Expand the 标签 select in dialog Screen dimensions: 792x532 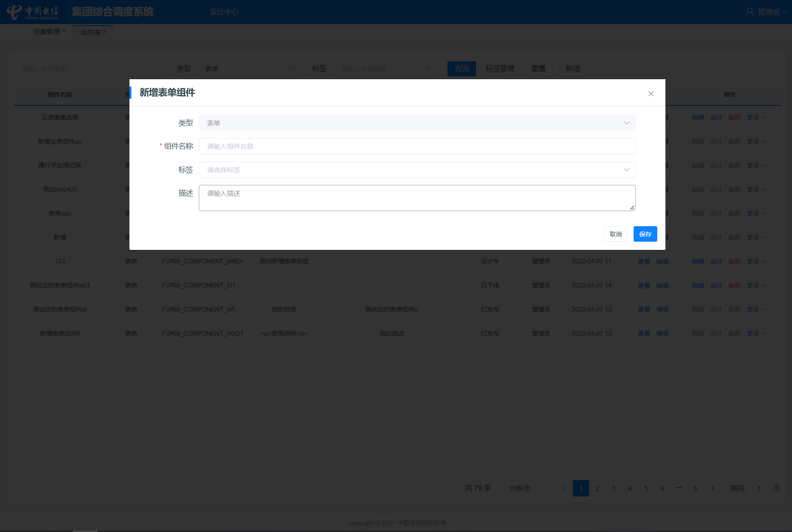point(417,170)
